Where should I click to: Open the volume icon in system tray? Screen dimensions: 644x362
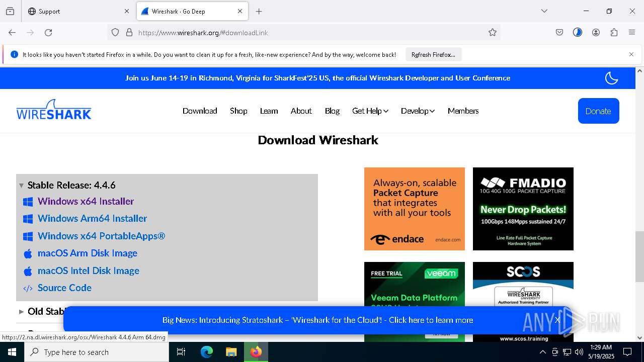(579, 352)
